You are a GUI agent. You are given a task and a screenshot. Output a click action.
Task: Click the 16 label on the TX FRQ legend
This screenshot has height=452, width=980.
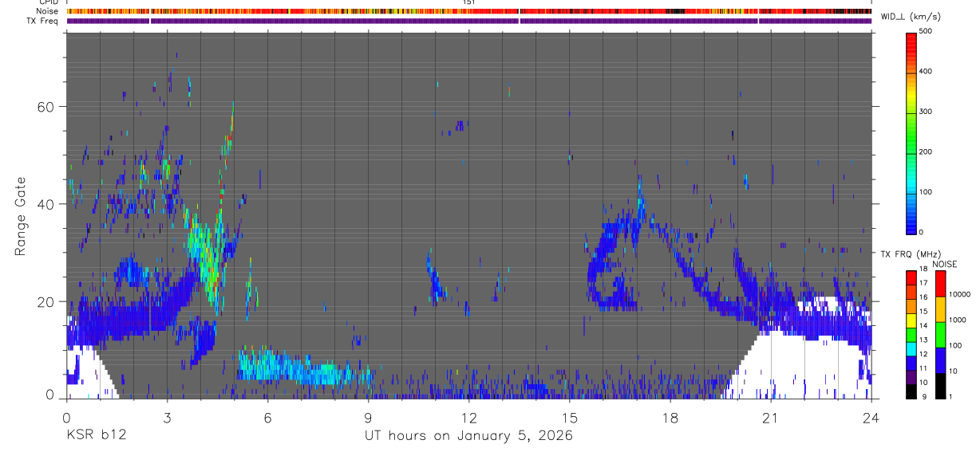click(922, 297)
